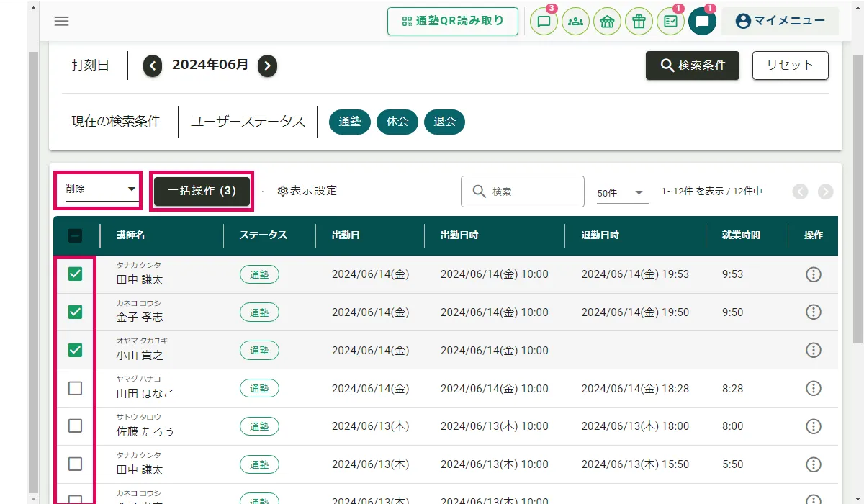
Task: Click the name 山田 はなこ
Action: click(x=145, y=393)
